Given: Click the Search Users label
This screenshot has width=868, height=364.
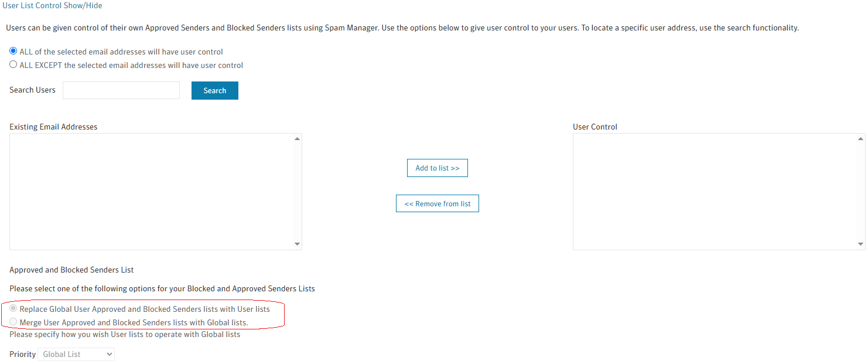Looking at the screenshot, I should coord(32,90).
